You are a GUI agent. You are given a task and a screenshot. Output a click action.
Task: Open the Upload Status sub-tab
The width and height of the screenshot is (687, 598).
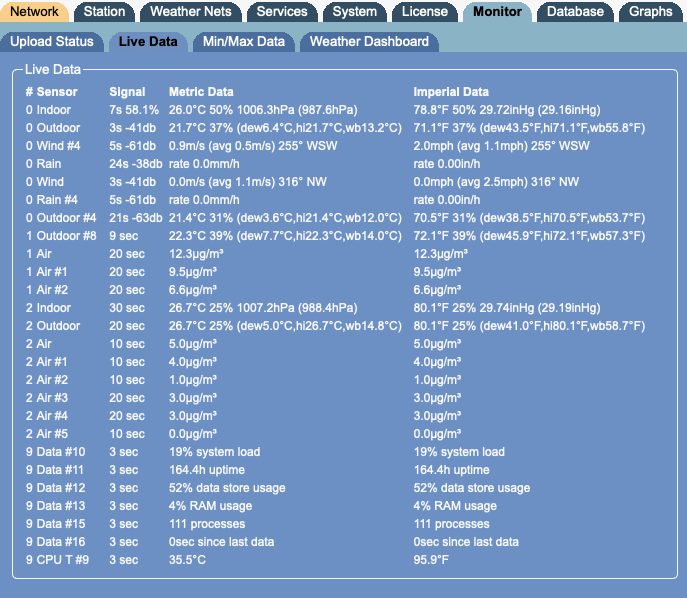pos(52,42)
